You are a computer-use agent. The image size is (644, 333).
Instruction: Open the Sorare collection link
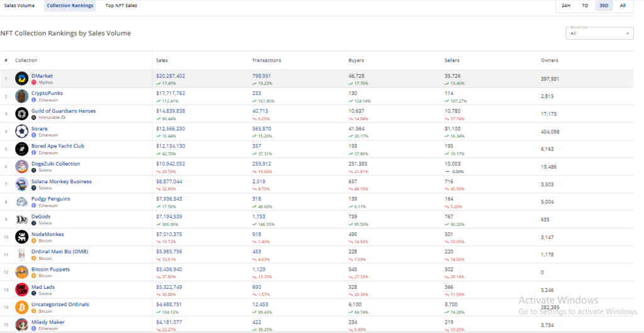(40, 128)
